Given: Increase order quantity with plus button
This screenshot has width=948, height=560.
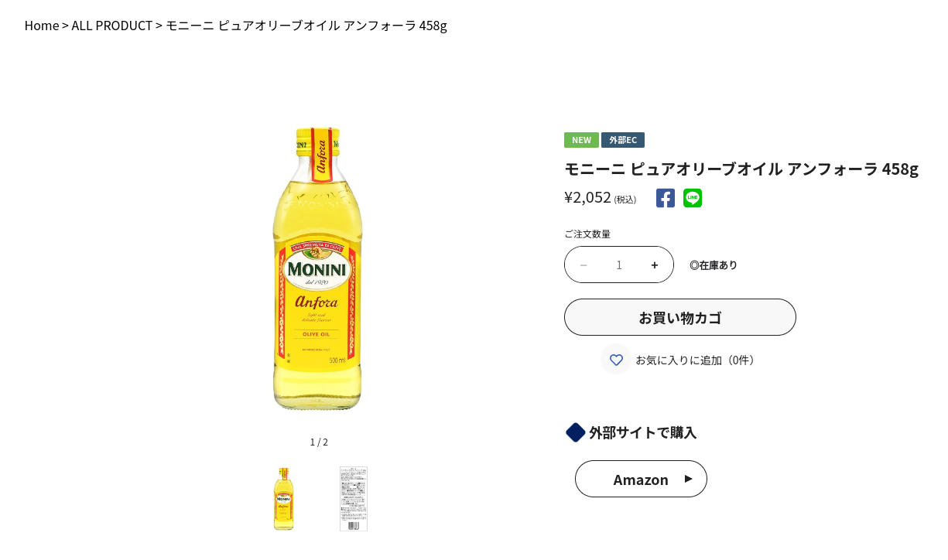Looking at the screenshot, I should coord(655,265).
